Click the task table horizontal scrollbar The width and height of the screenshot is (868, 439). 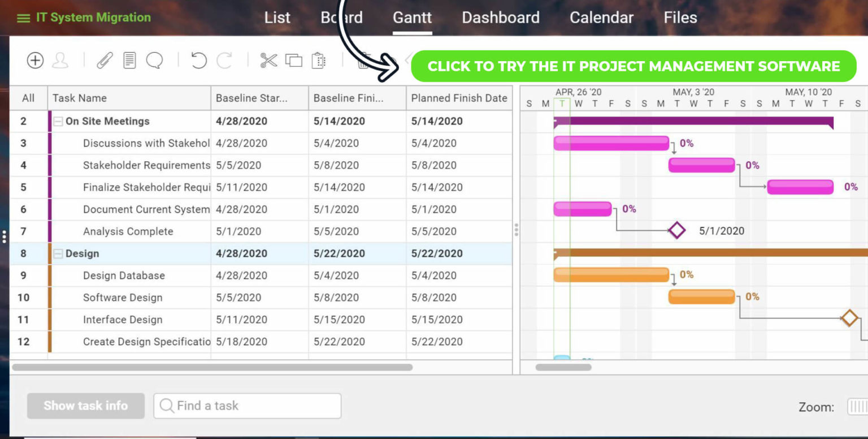(212, 367)
